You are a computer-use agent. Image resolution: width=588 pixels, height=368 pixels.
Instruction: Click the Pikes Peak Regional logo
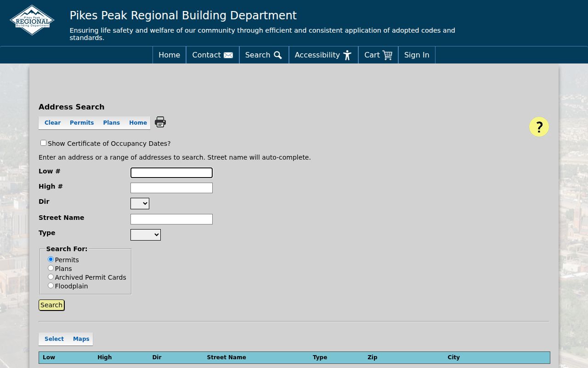32,20
